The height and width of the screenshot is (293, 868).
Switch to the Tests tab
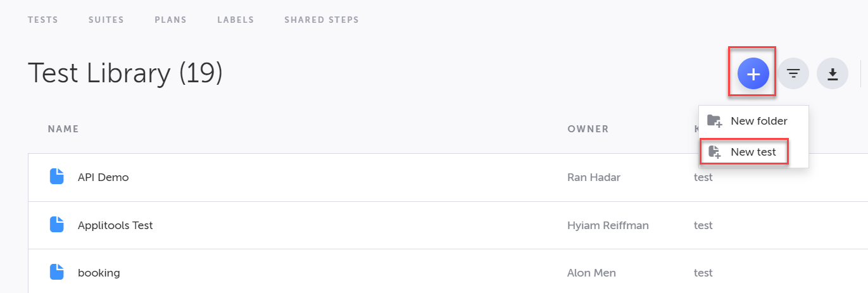tap(43, 20)
